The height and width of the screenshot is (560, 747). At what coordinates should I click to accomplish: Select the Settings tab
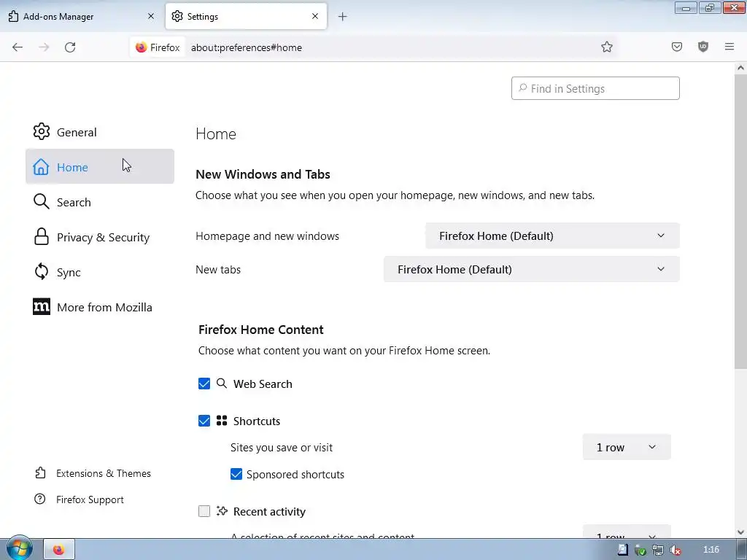[x=246, y=16]
